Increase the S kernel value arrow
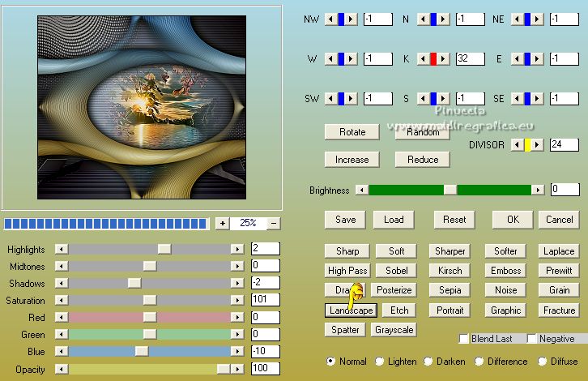 click(x=443, y=99)
